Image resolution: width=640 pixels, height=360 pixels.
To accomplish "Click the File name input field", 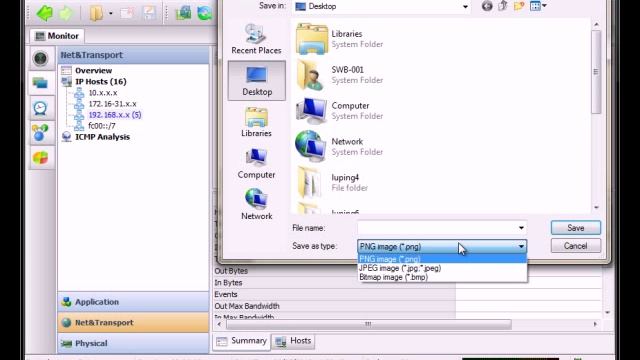I will 437,228.
